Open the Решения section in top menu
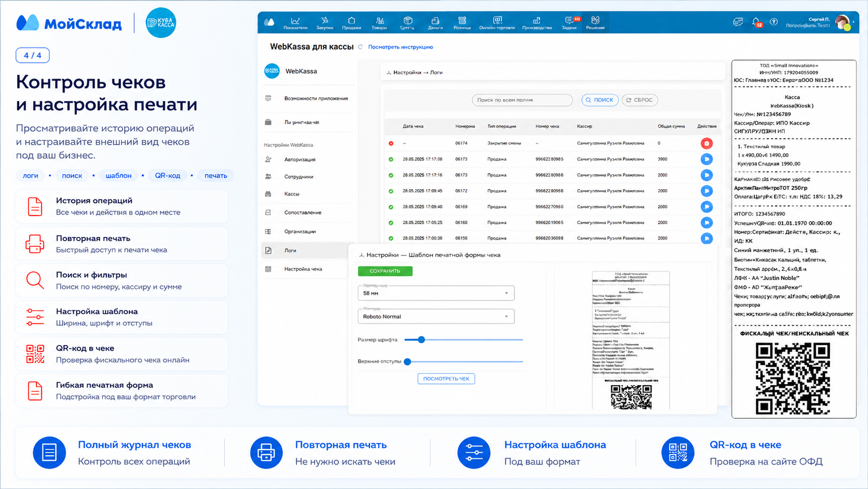Screen dimensions: 868x489 [595, 23]
